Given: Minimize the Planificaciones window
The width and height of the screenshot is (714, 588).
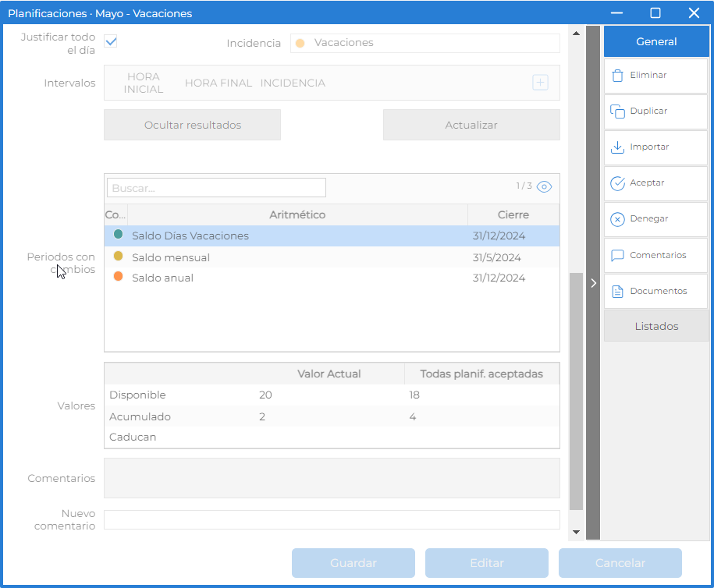Looking at the screenshot, I should 616,12.
